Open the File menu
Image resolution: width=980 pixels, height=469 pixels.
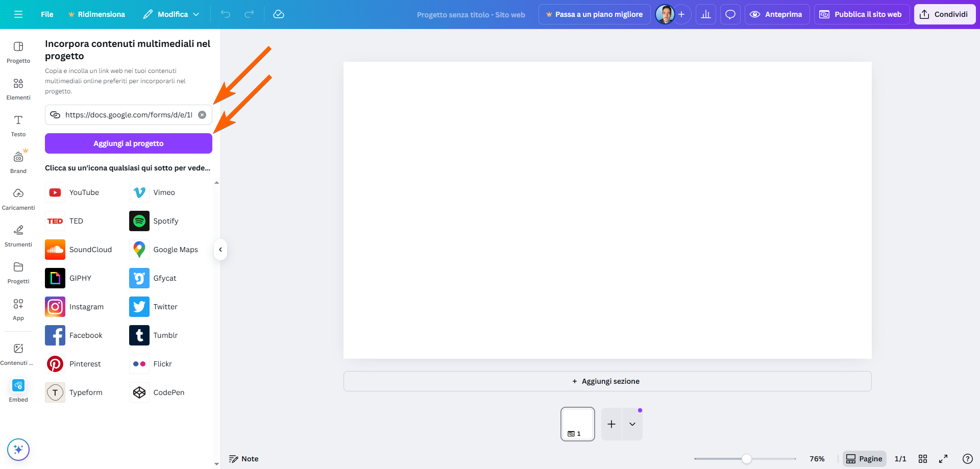[47, 14]
